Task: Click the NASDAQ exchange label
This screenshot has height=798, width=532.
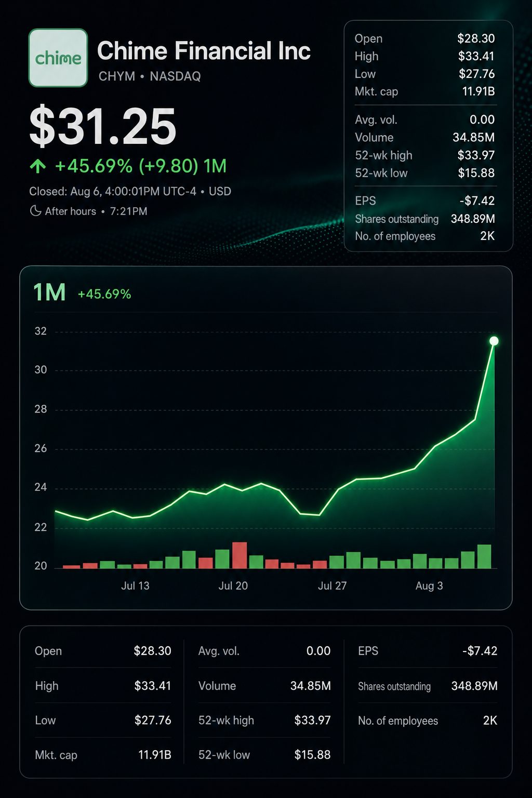Action: pos(175,76)
